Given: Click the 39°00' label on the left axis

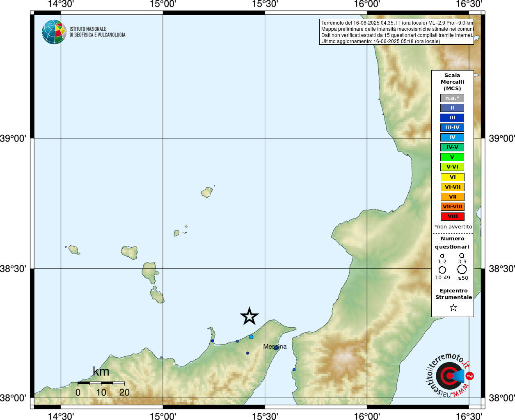Looking at the screenshot, I should click(13, 138).
